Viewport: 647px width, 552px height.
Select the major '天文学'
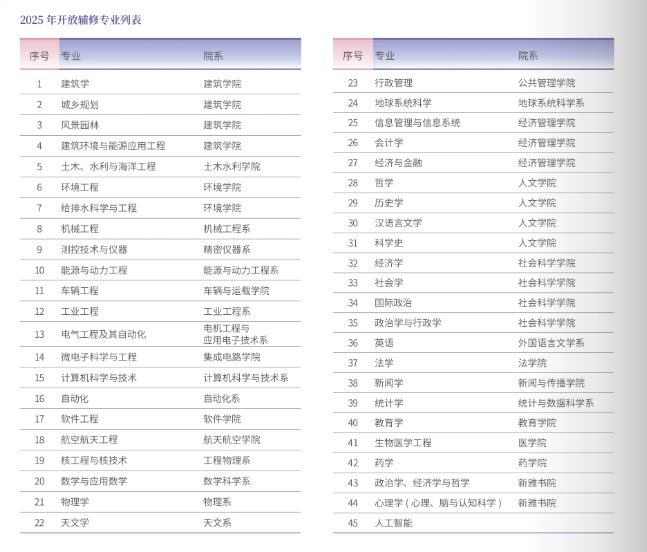coord(75,523)
